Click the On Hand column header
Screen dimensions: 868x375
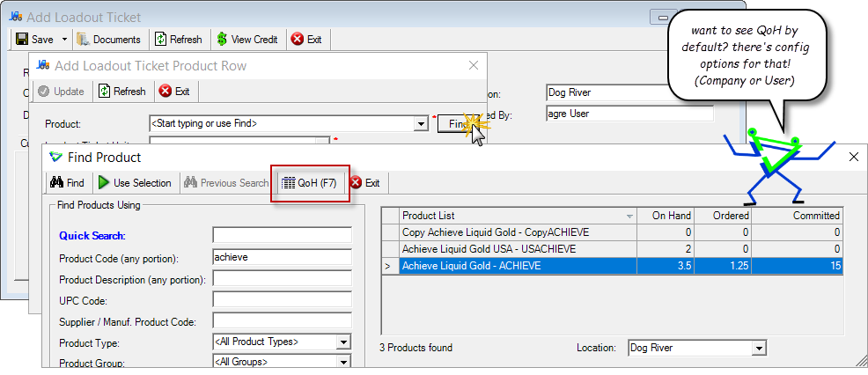point(666,216)
